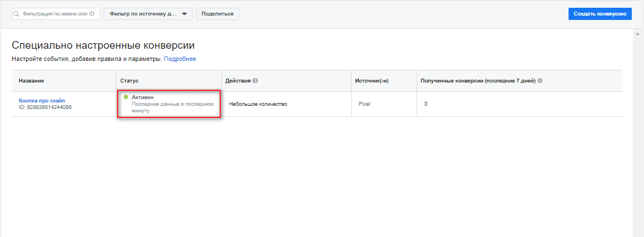Click the Источник(-и) column header
The width and height of the screenshot is (644, 237).
pos(372,81)
